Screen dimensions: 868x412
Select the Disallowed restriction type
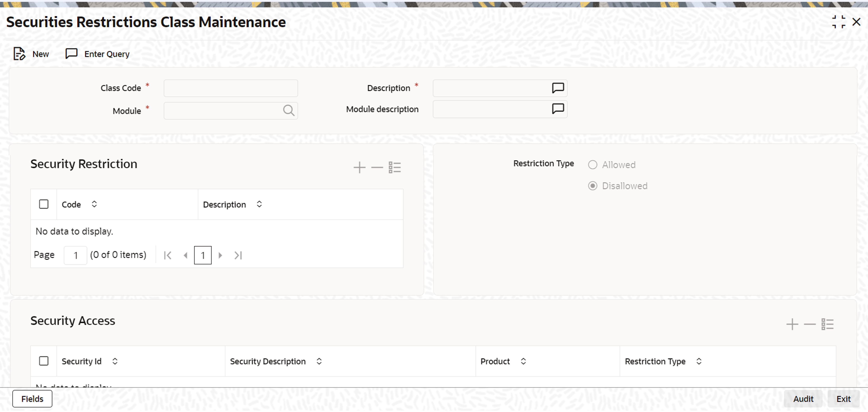tap(592, 186)
